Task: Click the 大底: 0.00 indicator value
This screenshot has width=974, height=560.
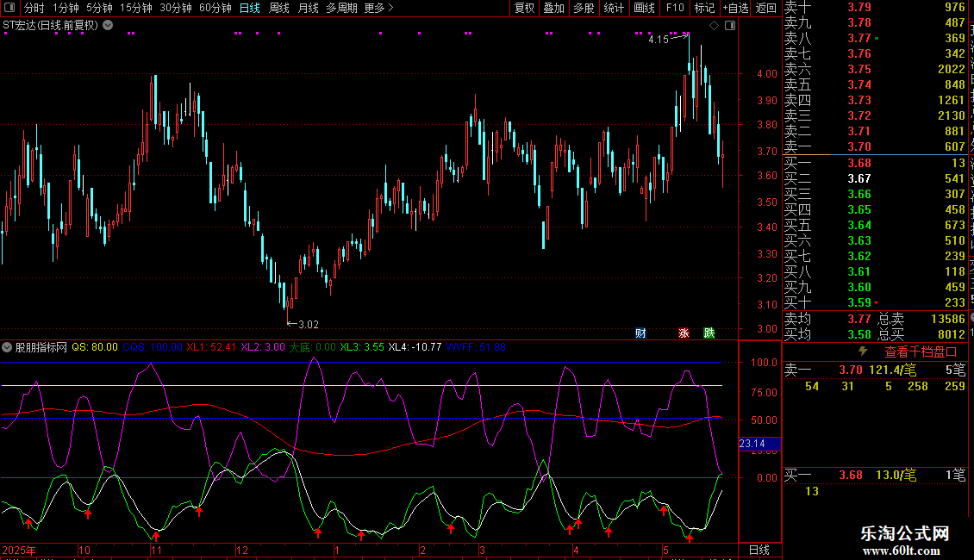Action: tap(312, 347)
